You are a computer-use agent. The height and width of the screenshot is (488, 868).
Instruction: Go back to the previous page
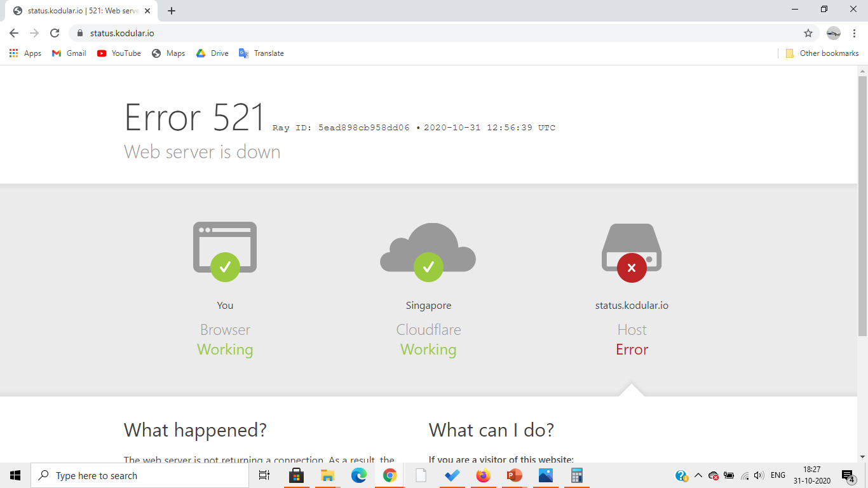point(14,33)
